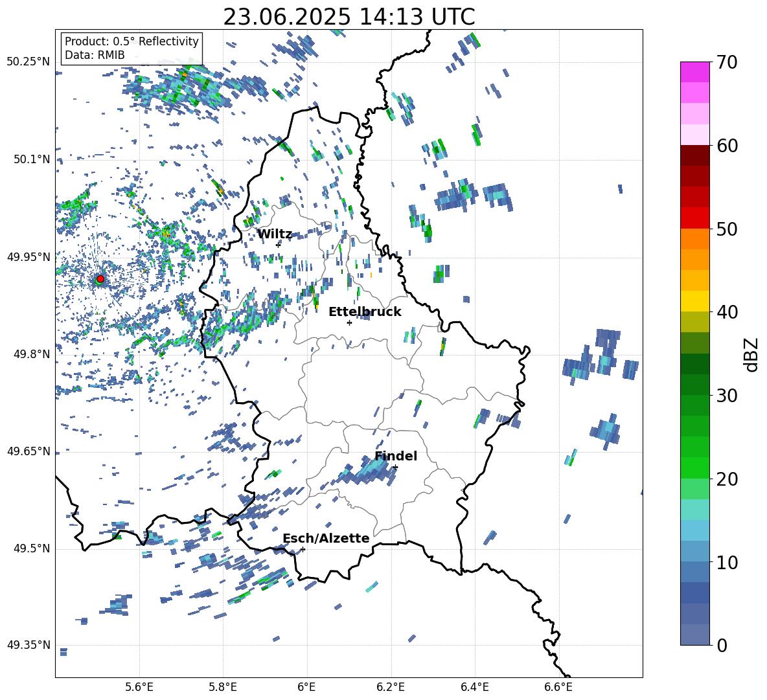Viewport: 767px width, 700px height.
Task: Click the Wiltz location cross marker
Action: [x=279, y=245]
